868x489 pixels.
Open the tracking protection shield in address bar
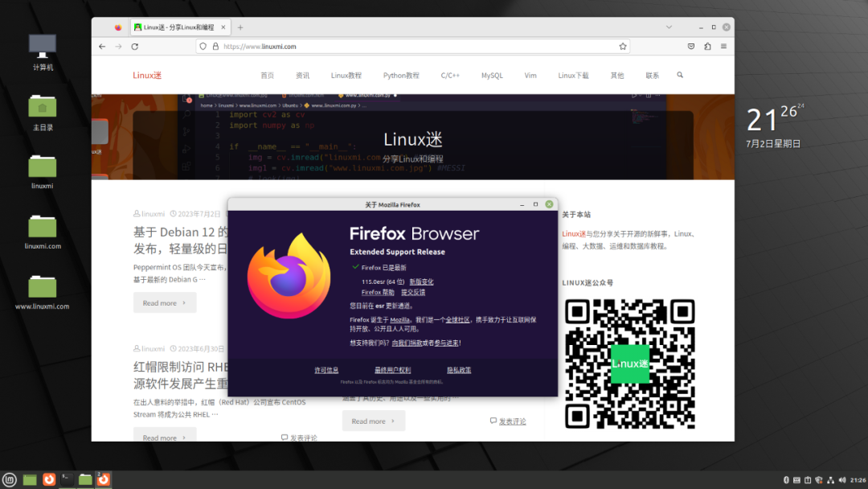point(203,47)
